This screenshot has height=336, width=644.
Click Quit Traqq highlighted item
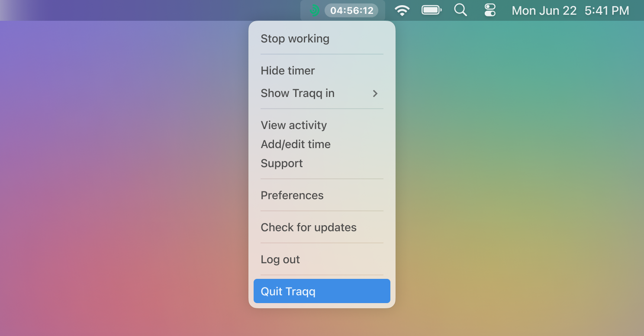(322, 291)
